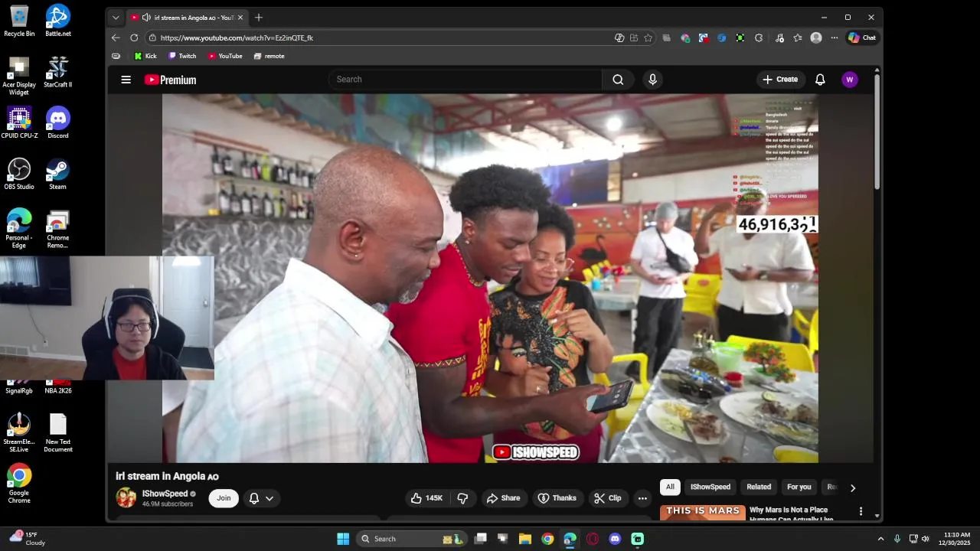Click the YouTube search magnifier button
Screen dimensions: 980x551
[x=618, y=80]
